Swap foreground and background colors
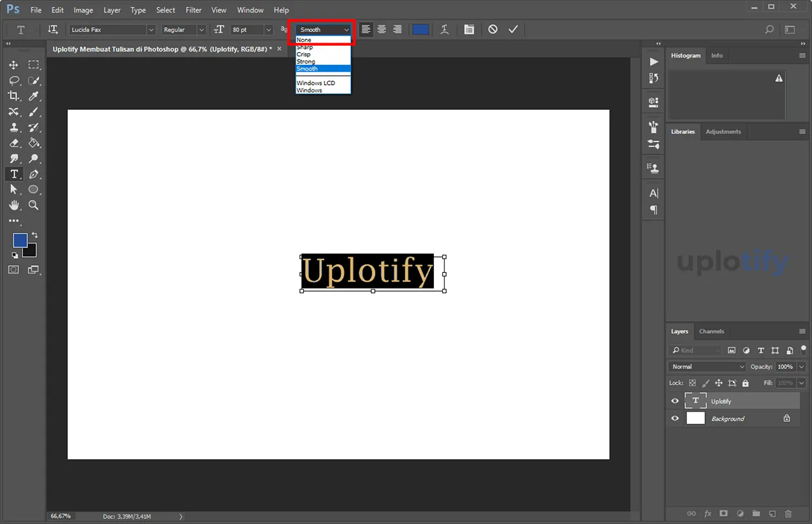The width and height of the screenshot is (812, 524). pyautogui.click(x=35, y=235)
